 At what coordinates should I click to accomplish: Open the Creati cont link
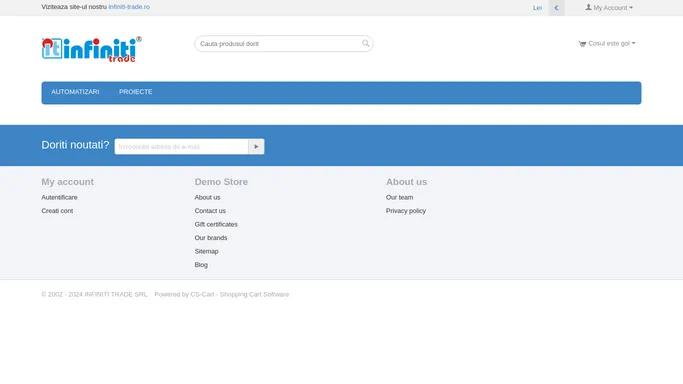point(57,211)
